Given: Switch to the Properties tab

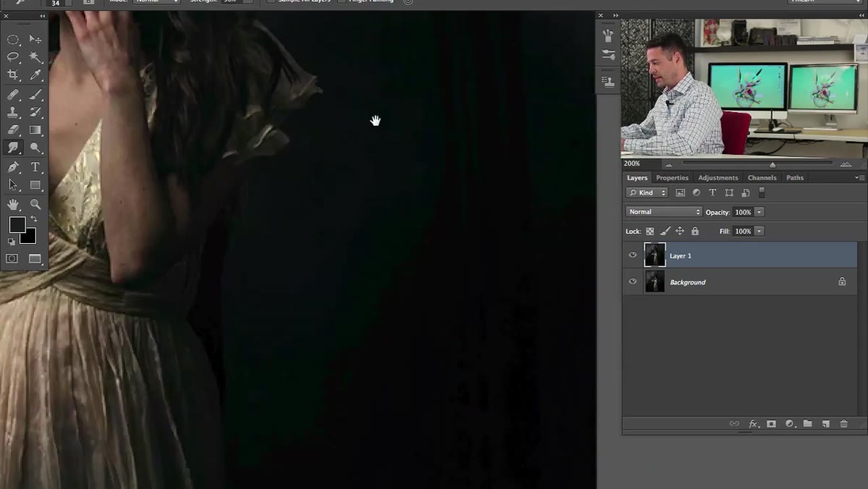Looking at the screenshot, I should point(672,178).
